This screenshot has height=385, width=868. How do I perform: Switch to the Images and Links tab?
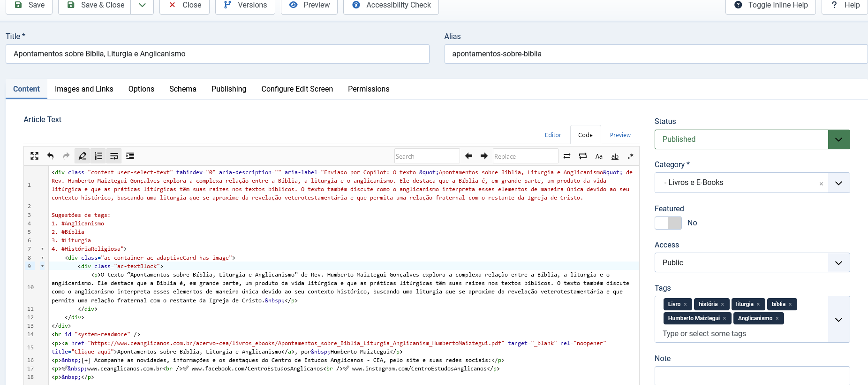[84, 89]
